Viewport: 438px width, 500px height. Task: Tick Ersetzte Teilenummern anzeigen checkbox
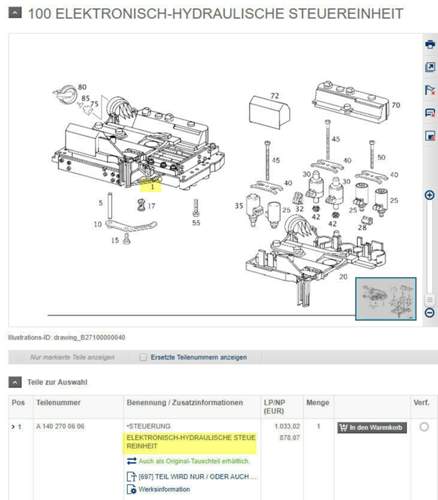pyautogui.click(x=143, y=357)
